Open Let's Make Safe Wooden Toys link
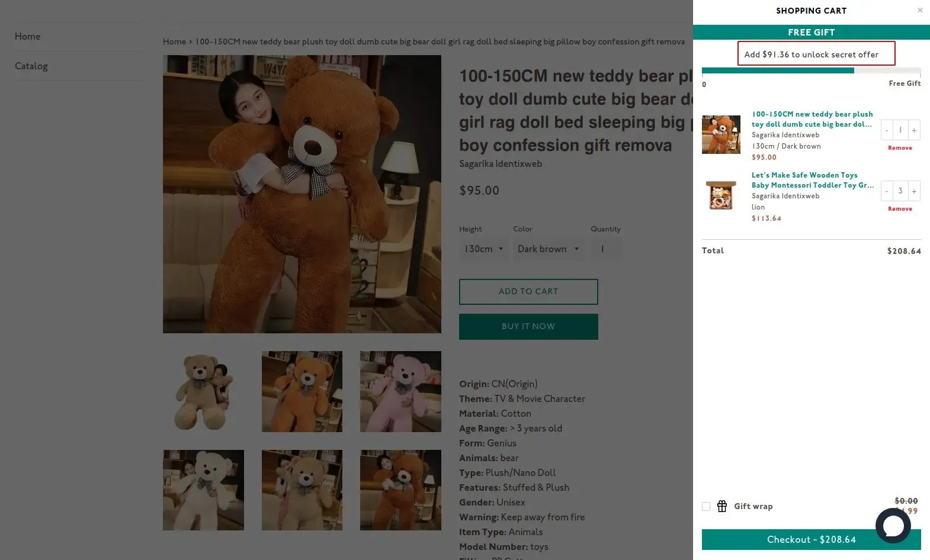 click(813, 180)
